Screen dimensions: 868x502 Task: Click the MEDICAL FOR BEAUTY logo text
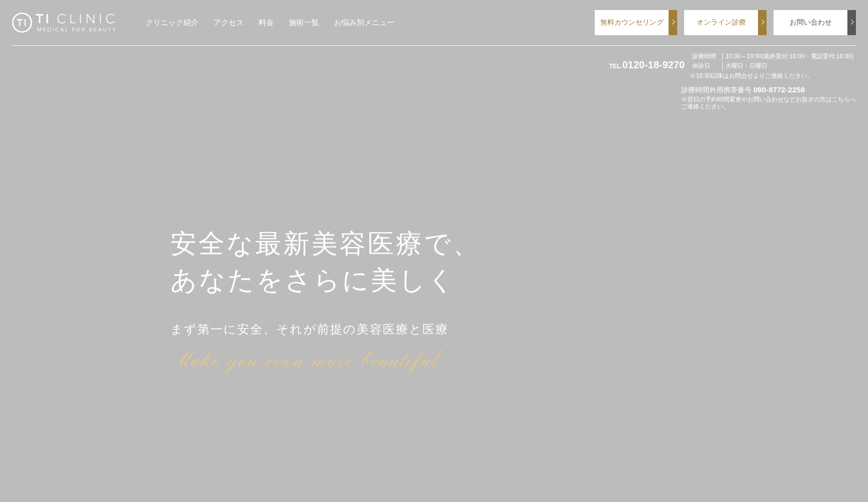[75, 30]
